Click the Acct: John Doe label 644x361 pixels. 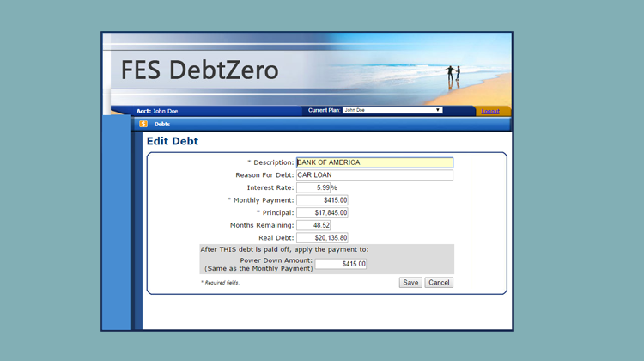pos(157,111)
